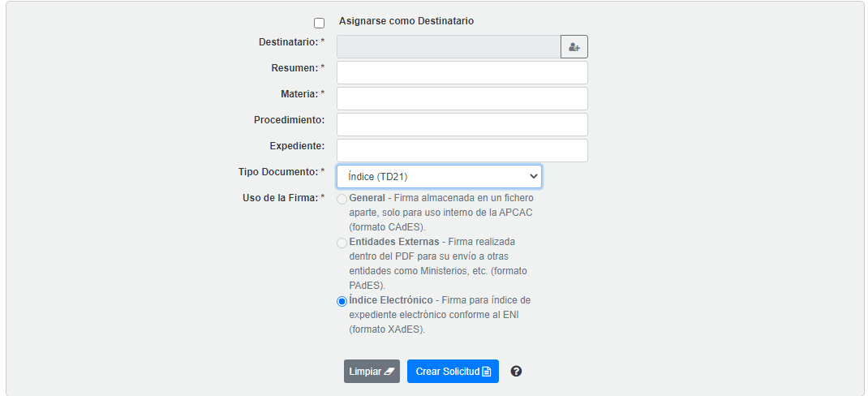Click the Crear Solicitud button
This screenshot has height=396, width=868.
453,371
